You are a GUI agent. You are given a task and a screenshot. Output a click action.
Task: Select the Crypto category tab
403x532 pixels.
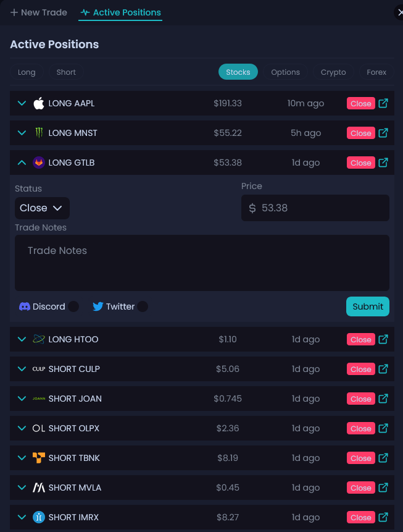coord(333,72)
